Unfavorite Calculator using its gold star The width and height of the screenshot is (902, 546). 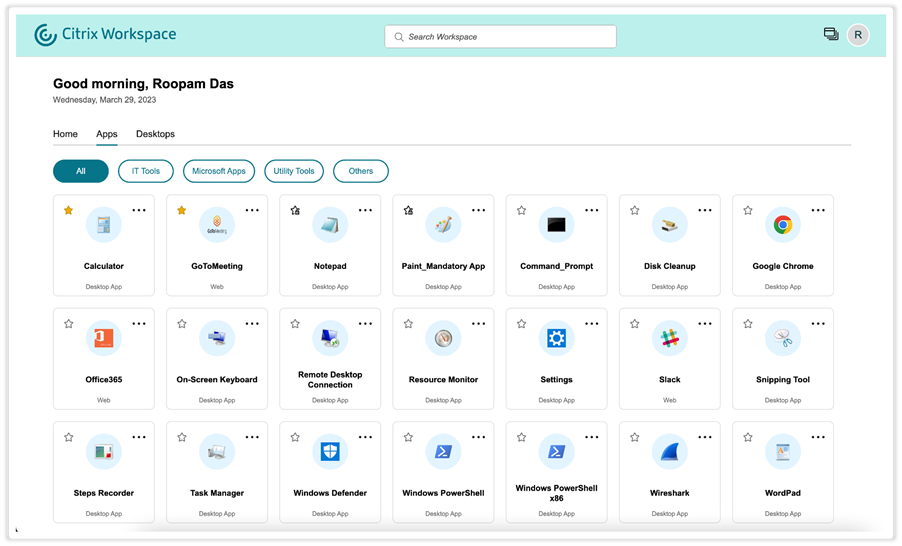68,211
